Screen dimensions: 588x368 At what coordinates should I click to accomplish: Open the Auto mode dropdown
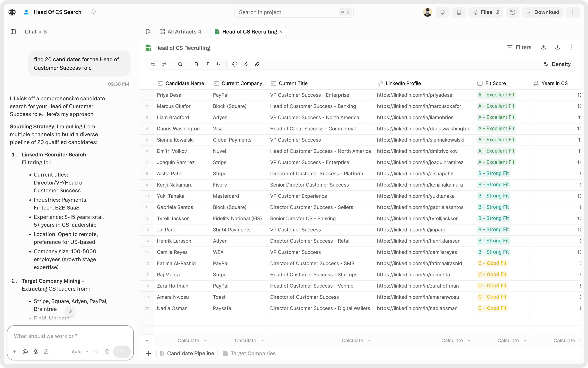(x=80, y=352)
